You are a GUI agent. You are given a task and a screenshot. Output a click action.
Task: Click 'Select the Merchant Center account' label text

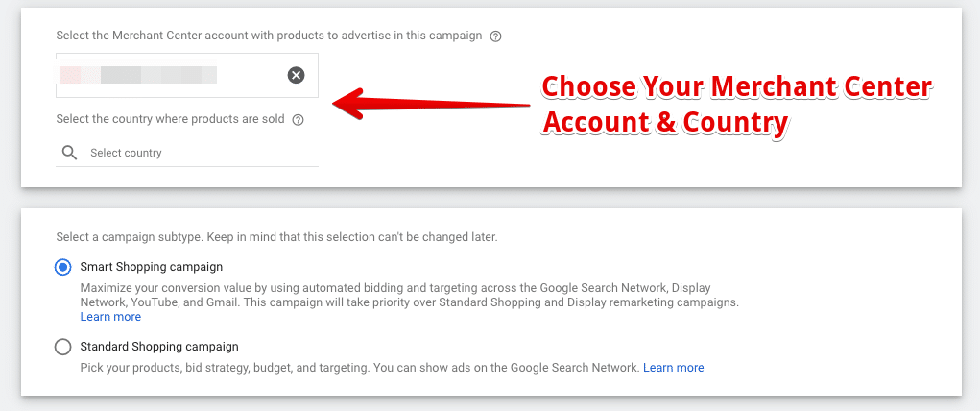tap(269, 36)
